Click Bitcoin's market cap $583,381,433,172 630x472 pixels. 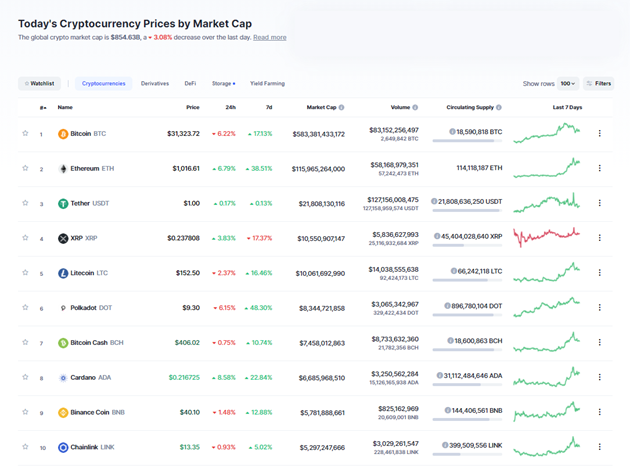(x=319, y=134)
